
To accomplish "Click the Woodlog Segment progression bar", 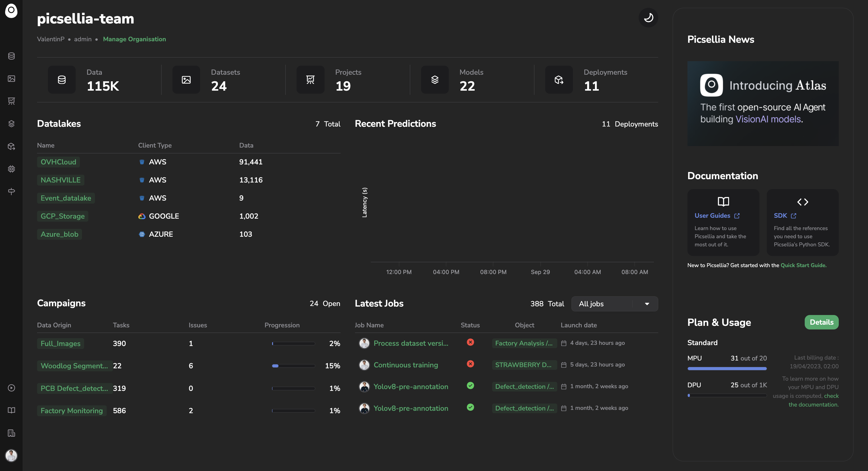I will point(293,366).
